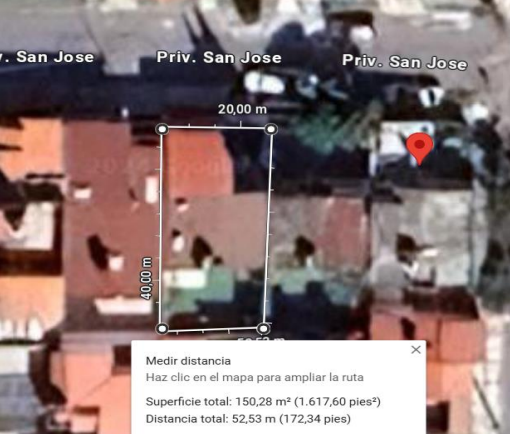Click the Medir distancia heading
Image resolution: width=510 pixels, height=434 pixels.
pos(188,361)
